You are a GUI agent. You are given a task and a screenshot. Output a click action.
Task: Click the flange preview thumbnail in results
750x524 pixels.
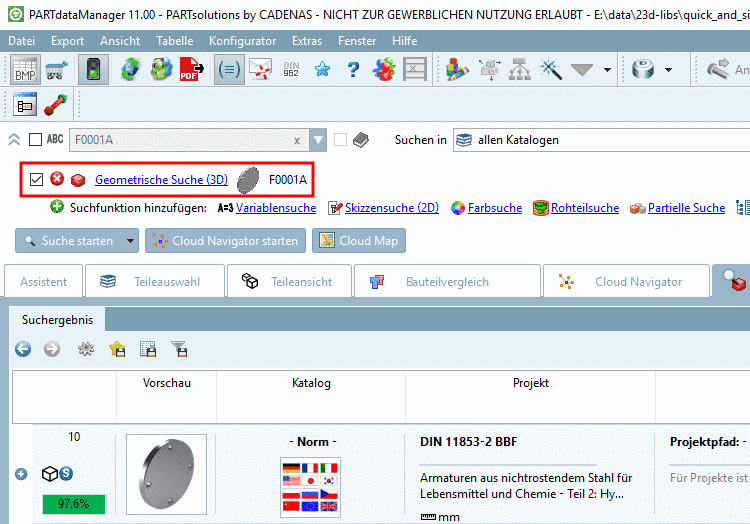click(x=166, y=474)
